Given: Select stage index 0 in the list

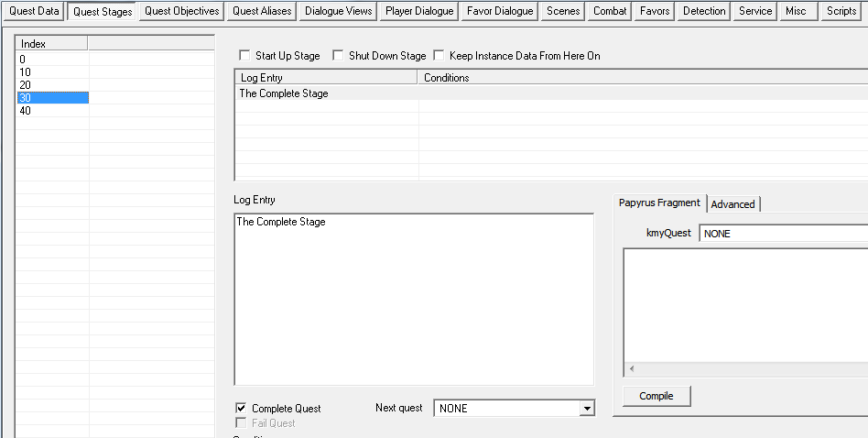Looking at the screenshot, I should point(23,60).
